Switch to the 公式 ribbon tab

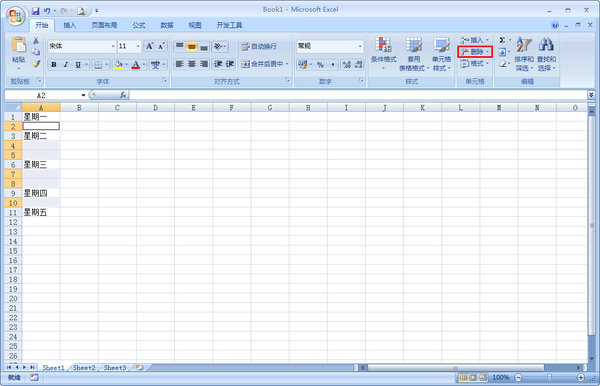[x=139, y=25]
